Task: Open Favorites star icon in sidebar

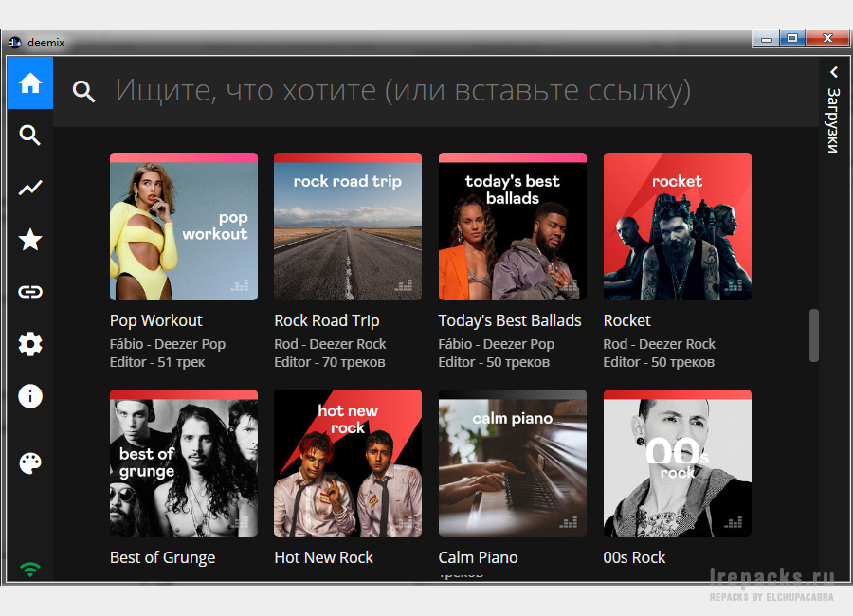Action: coord(30,240)
